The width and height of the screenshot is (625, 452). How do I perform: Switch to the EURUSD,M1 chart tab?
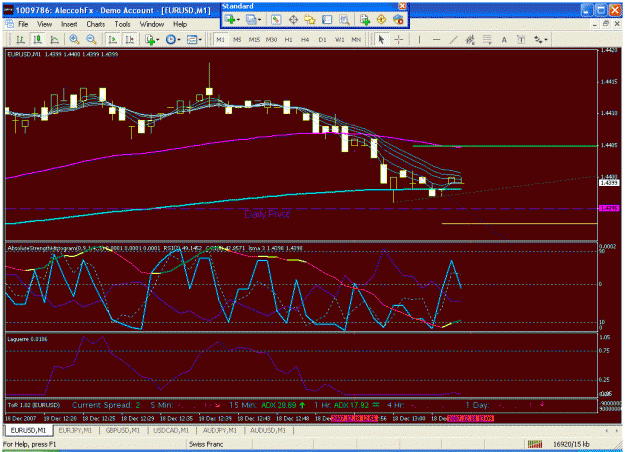click(x=28, y=430)
